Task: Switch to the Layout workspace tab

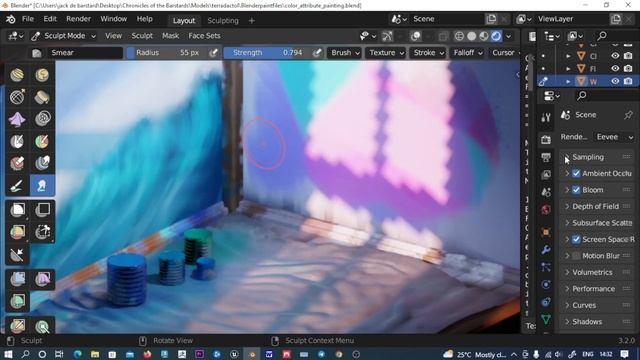Action: point(184,20)
